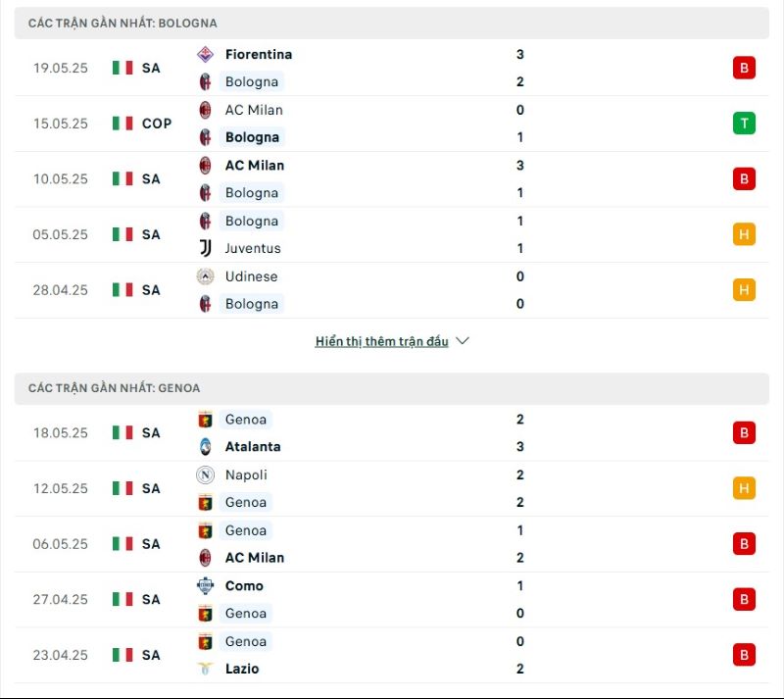Screen dimensions: 784x699
Task: Click the Lazio eagle crest icon
Action: (x=205, y=669)
